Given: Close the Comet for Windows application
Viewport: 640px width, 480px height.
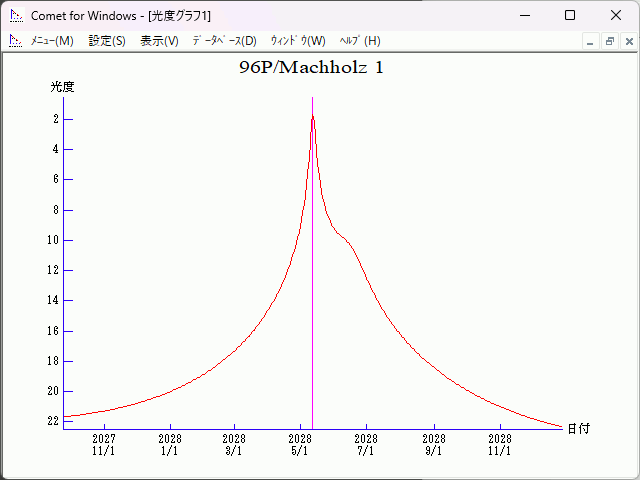Looking at the screenshot, I should [x=616, y=16].
